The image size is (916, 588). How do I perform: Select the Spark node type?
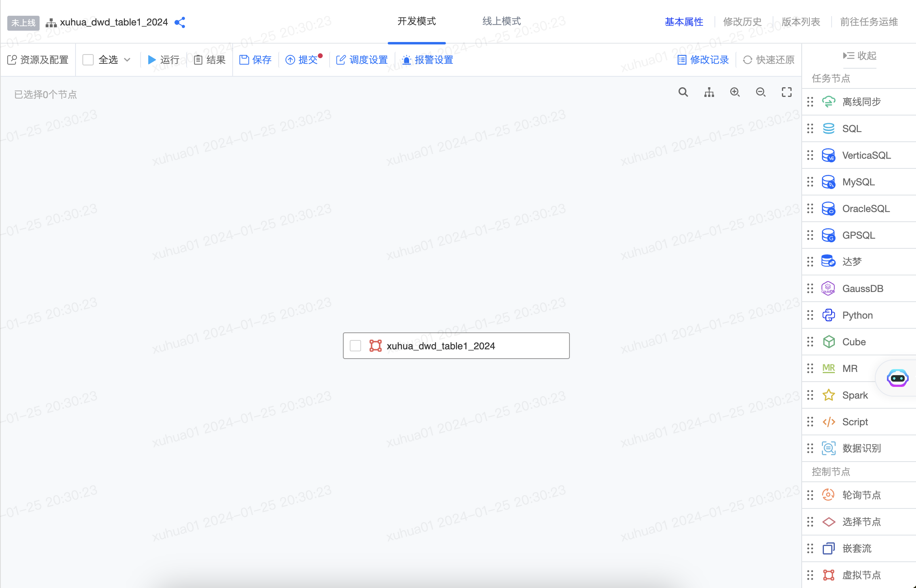point(855,395)
